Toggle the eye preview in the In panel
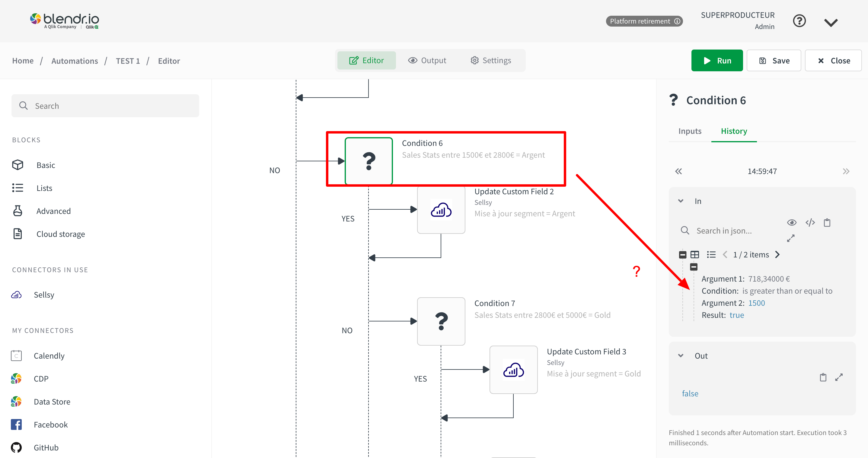This screenshot has width=868, height=458. 792,223
